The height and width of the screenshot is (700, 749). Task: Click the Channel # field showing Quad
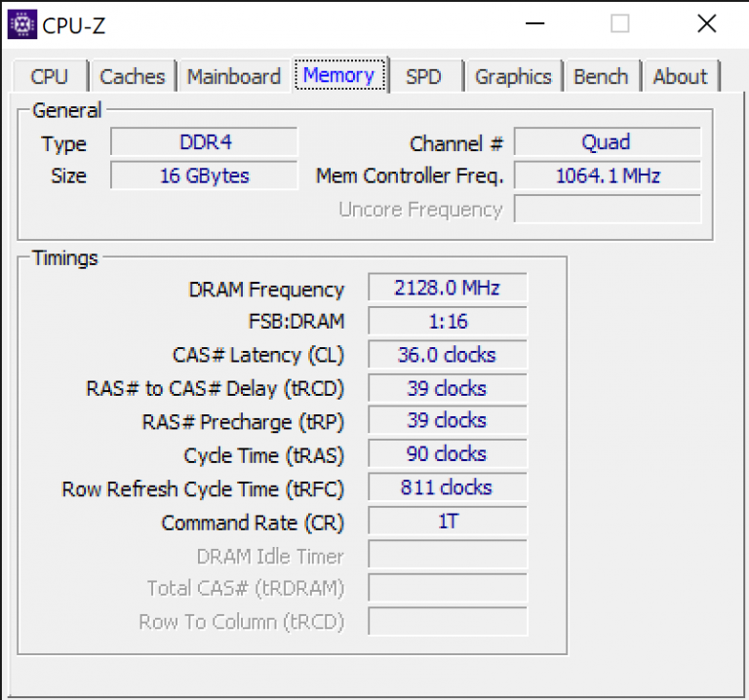click(607, 142)
